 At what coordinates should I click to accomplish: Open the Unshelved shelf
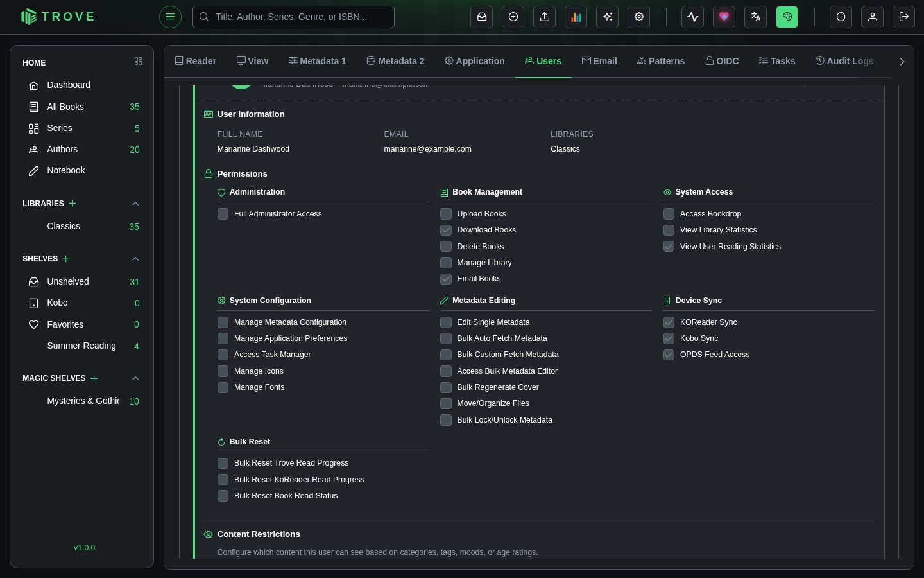[x=81, y=281]
